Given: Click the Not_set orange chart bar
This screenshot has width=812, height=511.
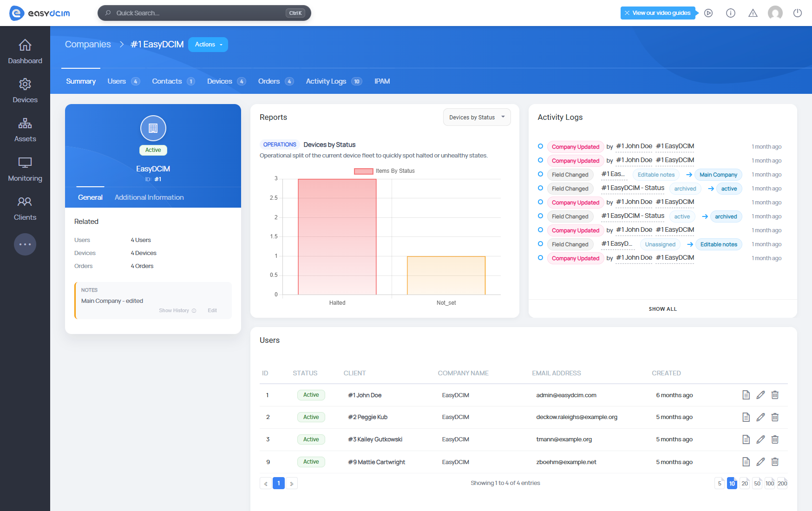Looking at the screenshot, I should pos(446,275).
